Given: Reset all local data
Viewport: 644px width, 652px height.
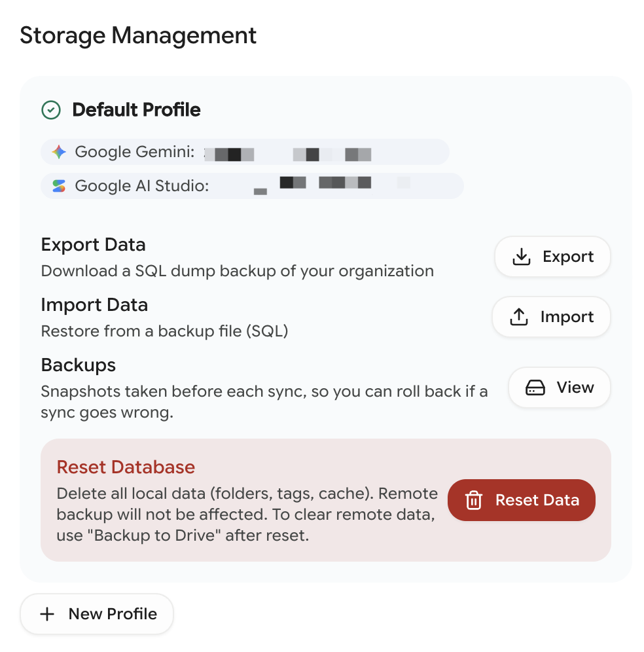Looking at the screenshot, I should (x=522, y=500).
